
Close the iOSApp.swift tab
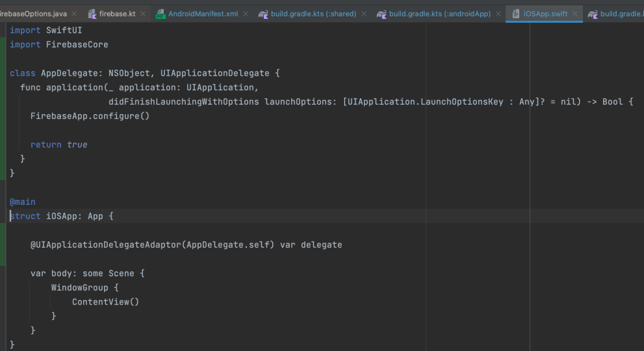tap(575, 13)
